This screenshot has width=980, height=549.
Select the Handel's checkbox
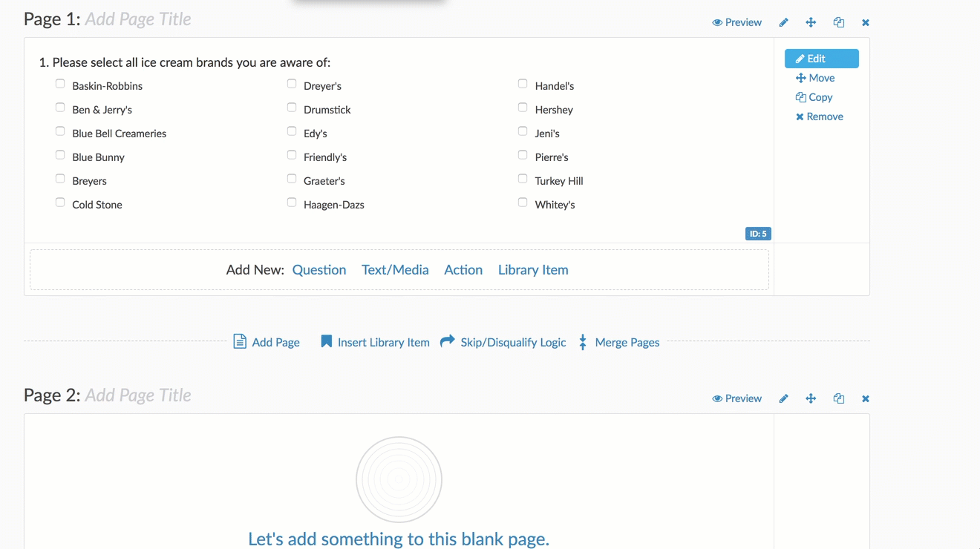pos(523,84)
